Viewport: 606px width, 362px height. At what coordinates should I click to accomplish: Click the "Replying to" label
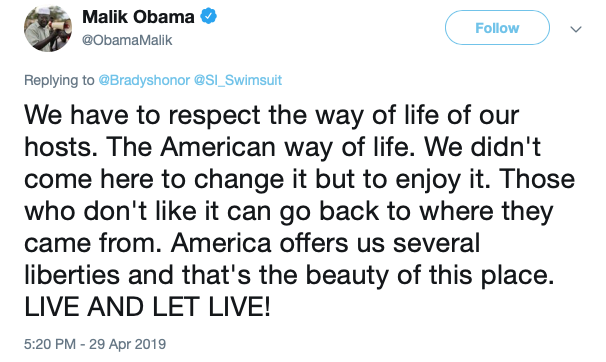pyautogui.click(x=59, y=80)
